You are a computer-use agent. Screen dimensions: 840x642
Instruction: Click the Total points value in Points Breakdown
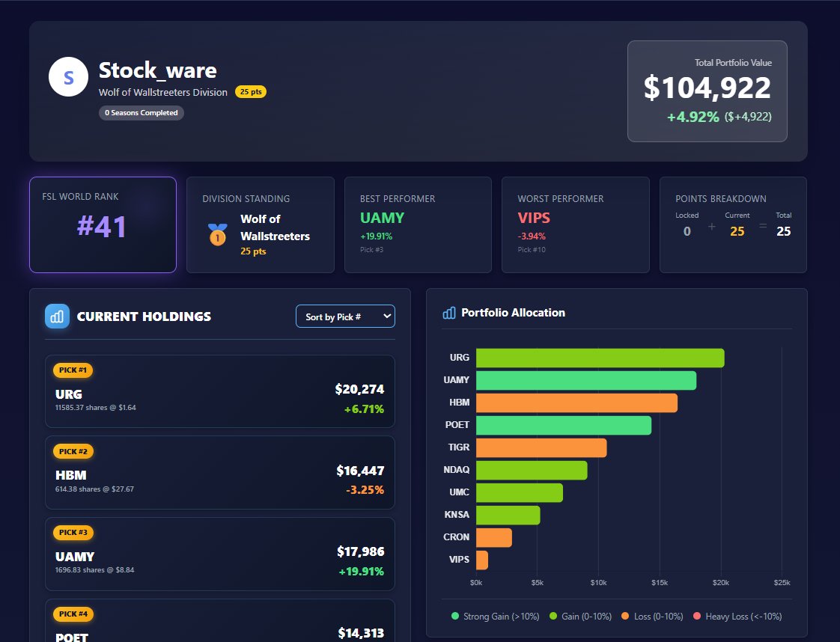point(783,231)
